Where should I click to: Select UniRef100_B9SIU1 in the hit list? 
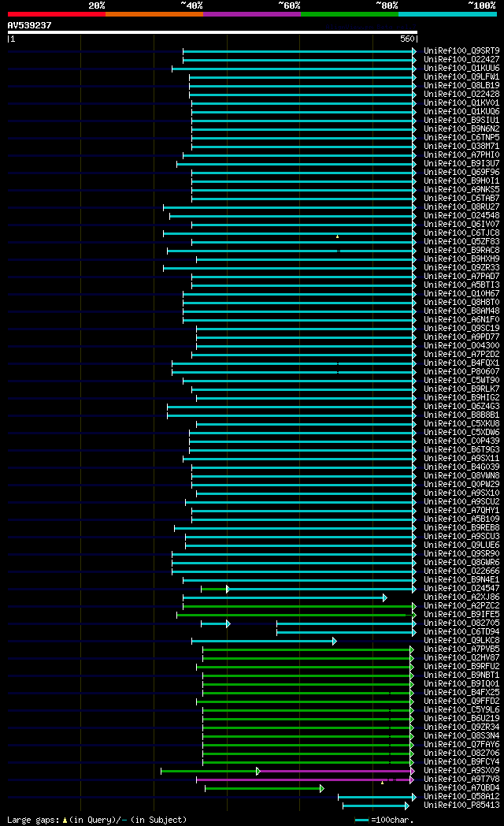point(461,121)
